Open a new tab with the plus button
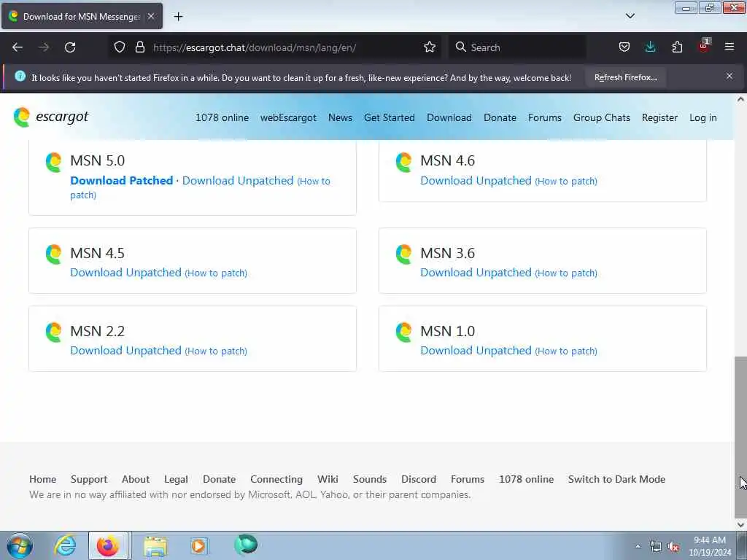 tap(178, 17)
